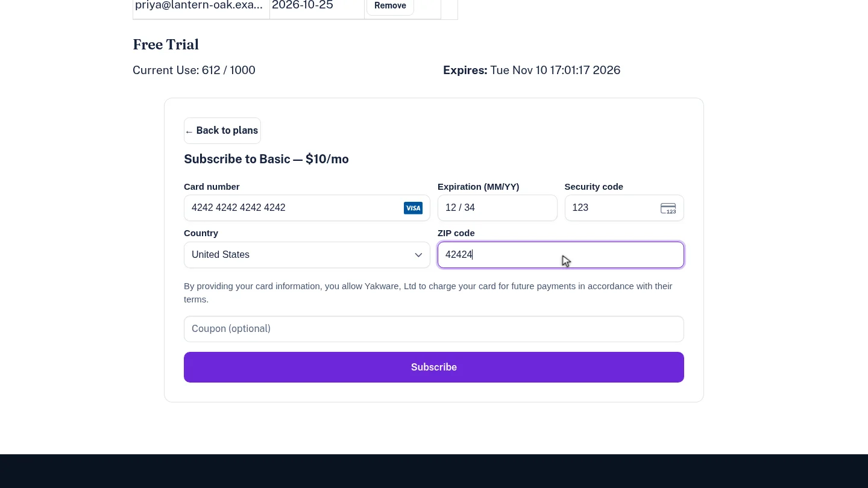Click the purple Subscribe button
The width and height of the screenshot is (868, 488).
[434, 367]
